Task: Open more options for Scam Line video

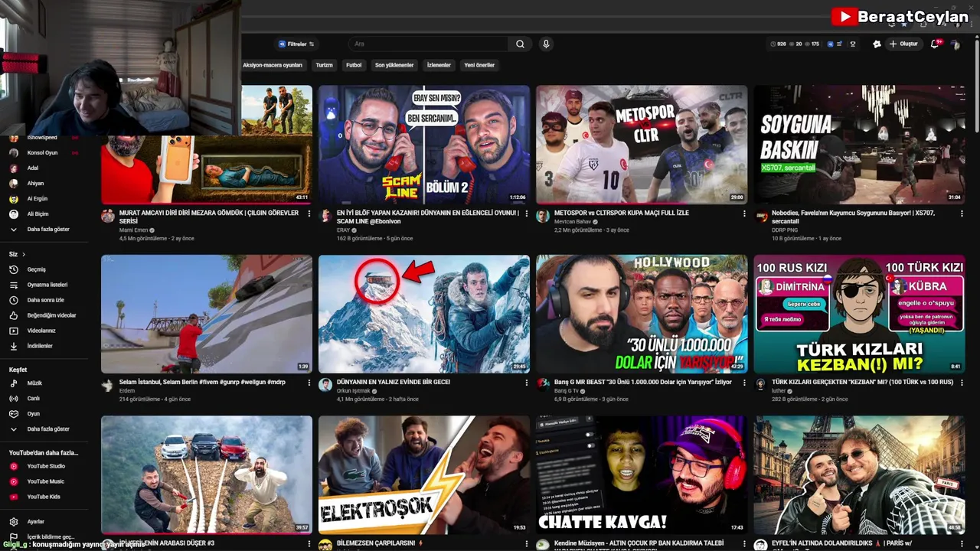Action: (527, 214)
